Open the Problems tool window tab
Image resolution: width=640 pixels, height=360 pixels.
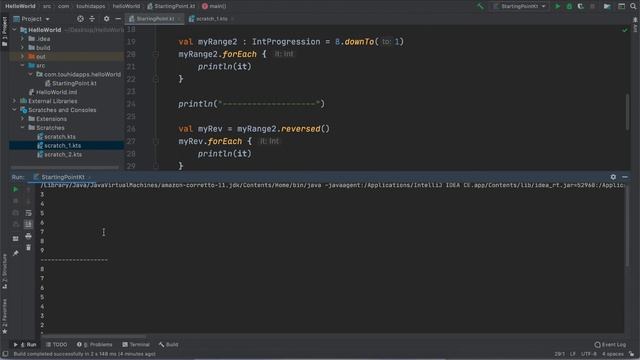[x=94, y=344]
